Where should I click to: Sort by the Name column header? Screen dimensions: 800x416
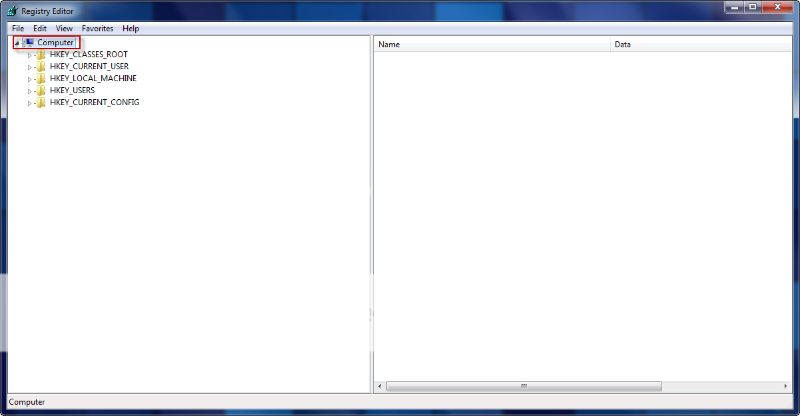[492, 44]
